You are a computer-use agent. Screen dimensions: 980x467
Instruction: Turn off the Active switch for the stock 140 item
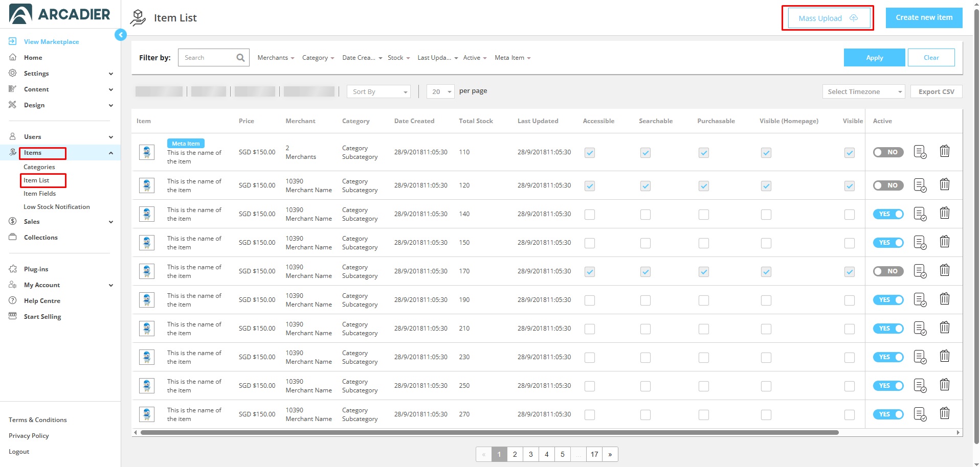(x=888, y=214)
